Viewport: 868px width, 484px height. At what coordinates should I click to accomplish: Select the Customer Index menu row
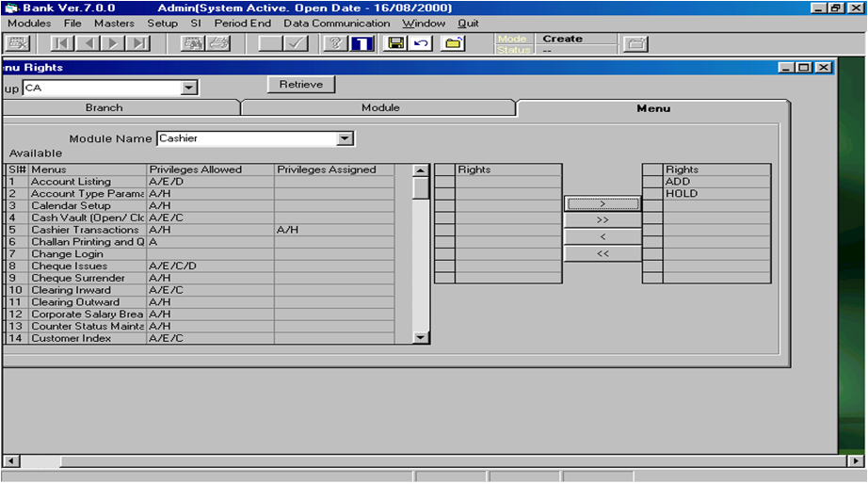(x=201, y=338)
